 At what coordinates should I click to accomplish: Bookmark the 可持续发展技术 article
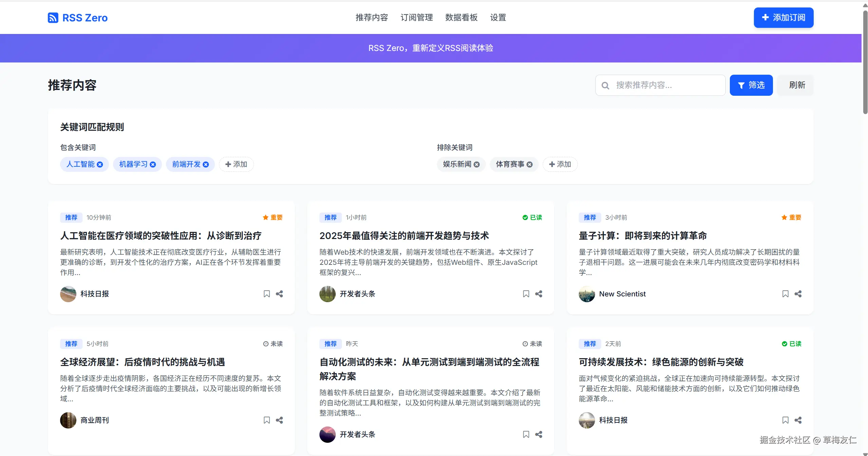[785, 420]
